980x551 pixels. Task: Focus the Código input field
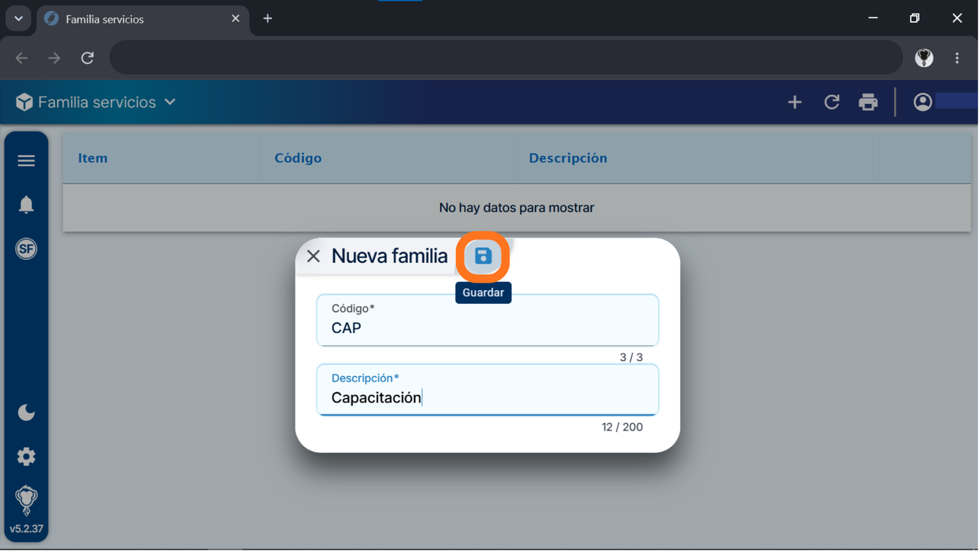coord(488,320)
